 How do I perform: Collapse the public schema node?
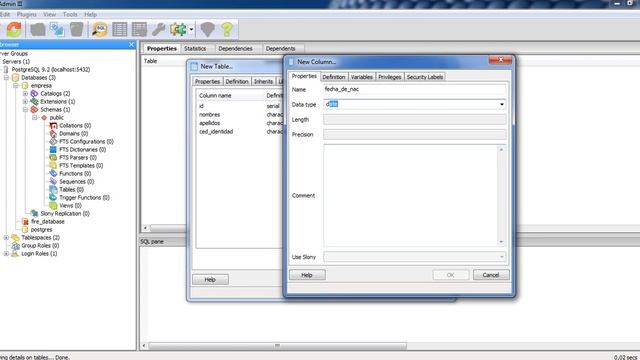tap(35, 118)
